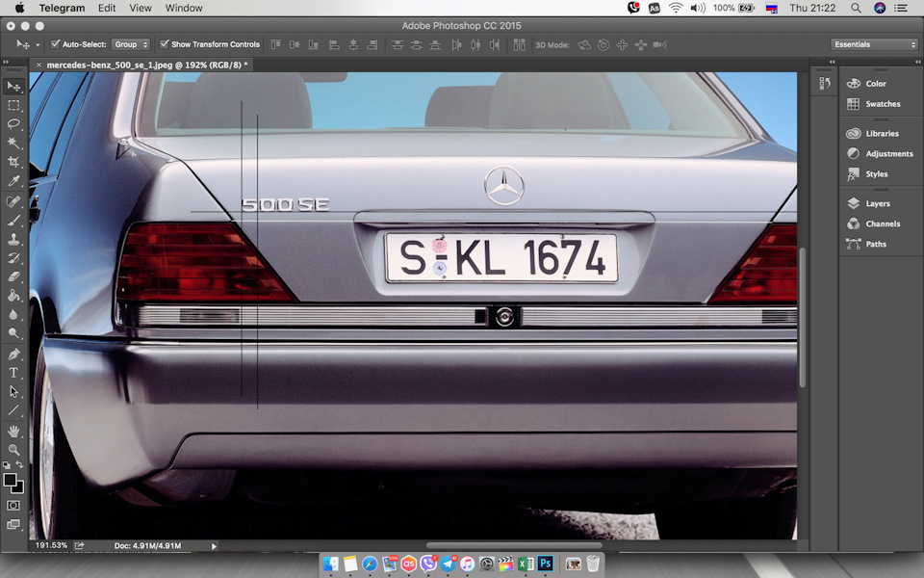The width and height of the screenshot is (924, 578).
Task: Click the 3D Rotate mode icon
Action: 584,45
